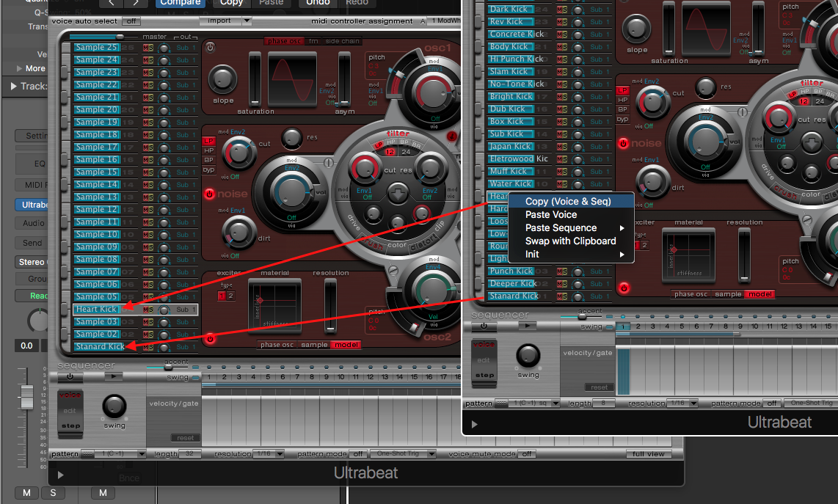This screenshot has width=838, height=504.
Task: Toggle the voice auto select off button
Action: (x=131, y=21)
